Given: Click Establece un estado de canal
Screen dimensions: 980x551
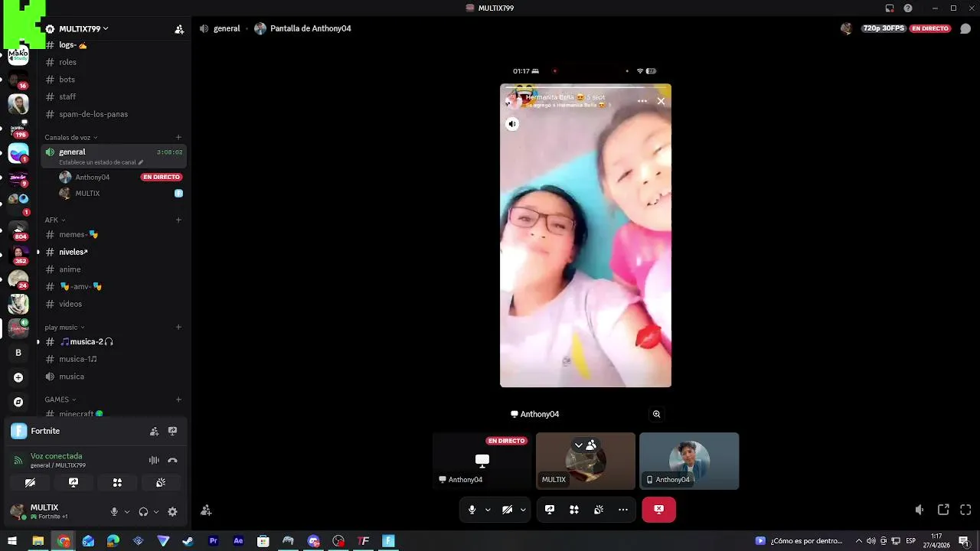Looking at the screenshot, I should pyautogui.click(x=101, y=162).
